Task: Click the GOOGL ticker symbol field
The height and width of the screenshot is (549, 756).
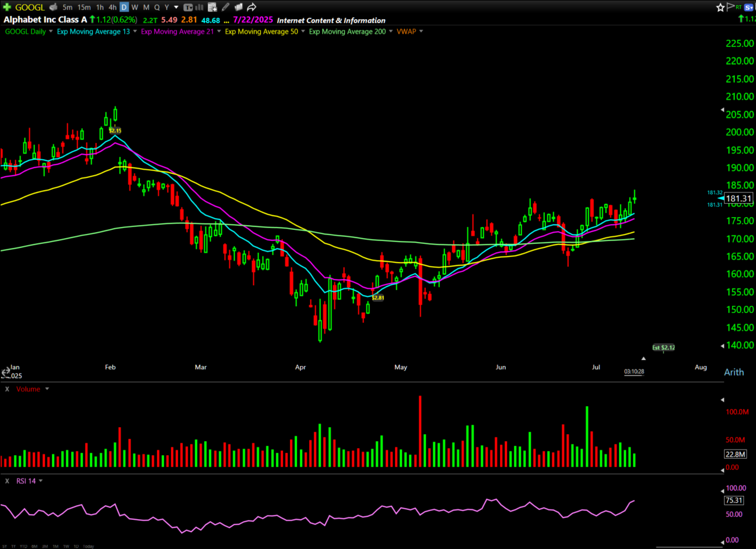Action: click(30, 7)
